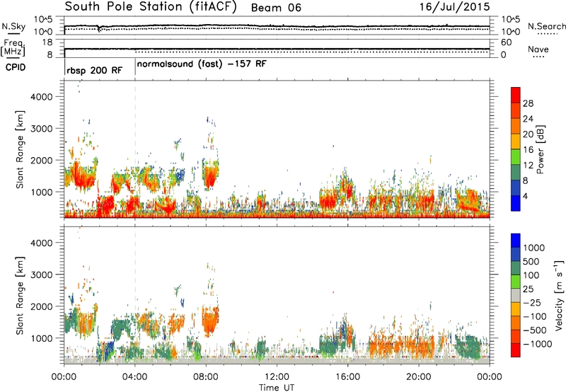The height and width of the screenshot is (392, 566).
Task: Click the "N.Search" legend label
Action: coord(546,26)
